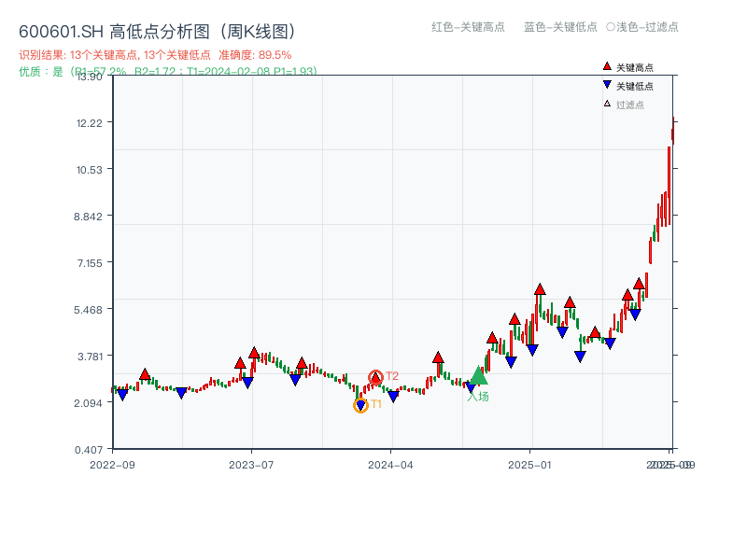
Task: Click the green 优质：是 result line
Action: coord(168,72)
